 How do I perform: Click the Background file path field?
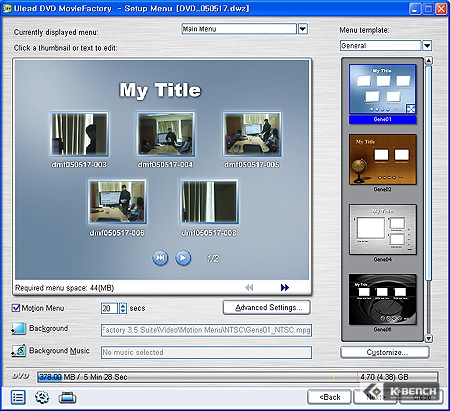206,330
